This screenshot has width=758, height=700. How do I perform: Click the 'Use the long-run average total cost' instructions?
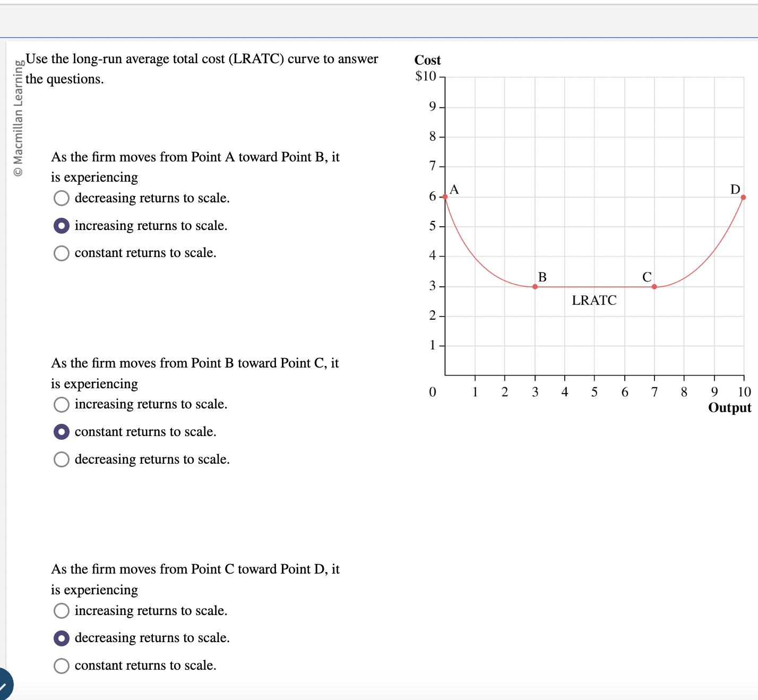pyautogui.click(x=202, y=69)
